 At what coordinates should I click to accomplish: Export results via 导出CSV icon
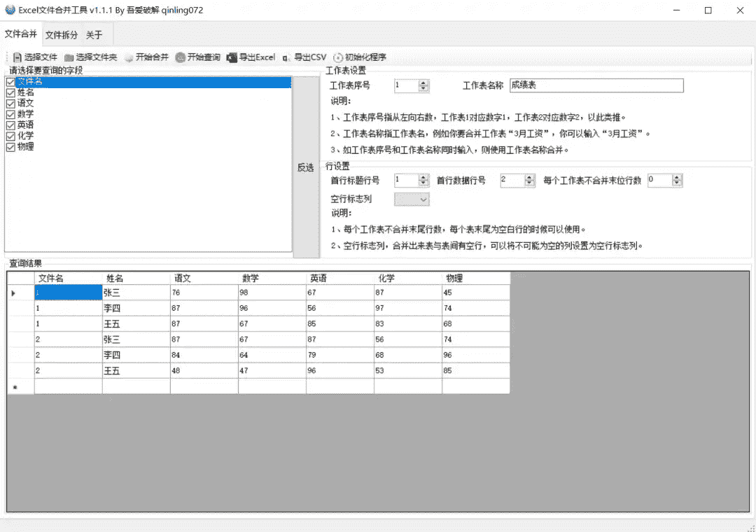coord(287,57)
